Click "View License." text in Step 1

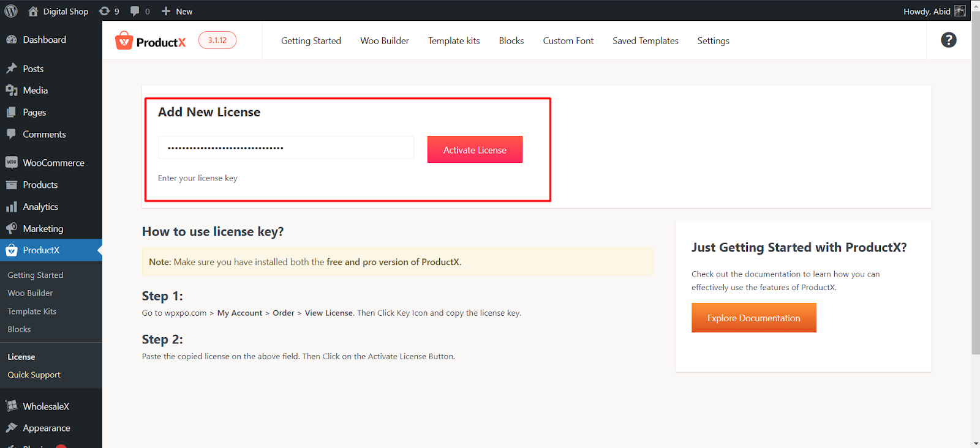pyautogui.click(x=330, y=313)
